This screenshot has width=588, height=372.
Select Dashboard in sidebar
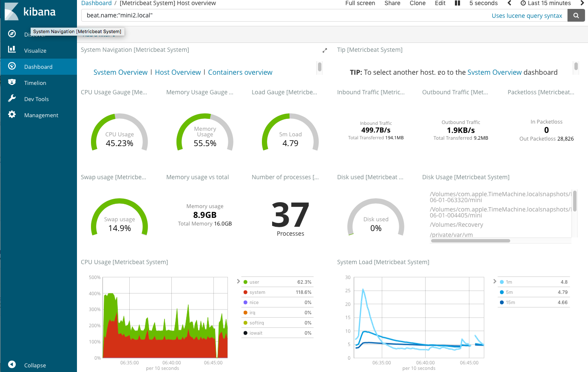[38, 67]
